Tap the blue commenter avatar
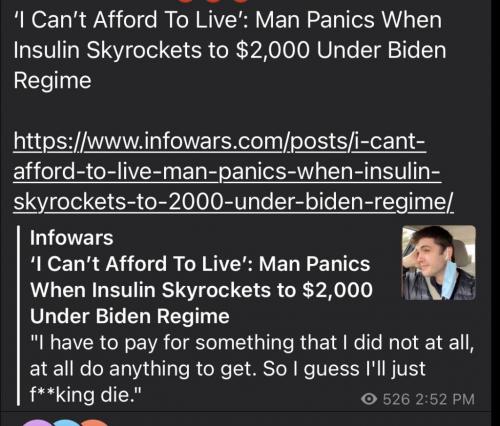 tap(67, 423)
